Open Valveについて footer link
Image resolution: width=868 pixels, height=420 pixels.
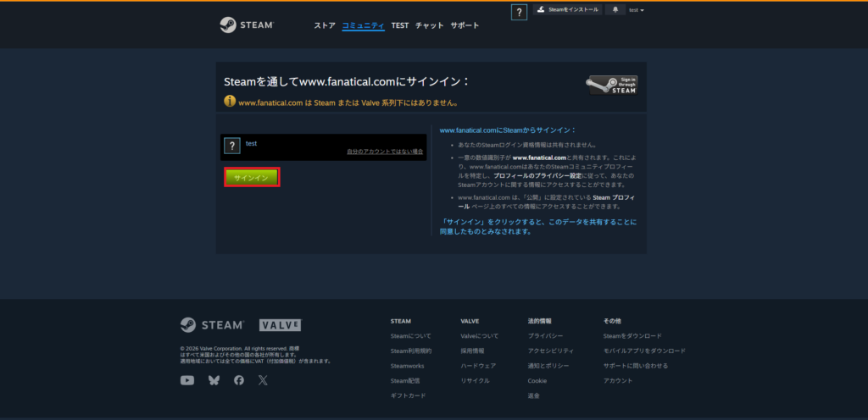pyautogui.click(x=480, y=336)
